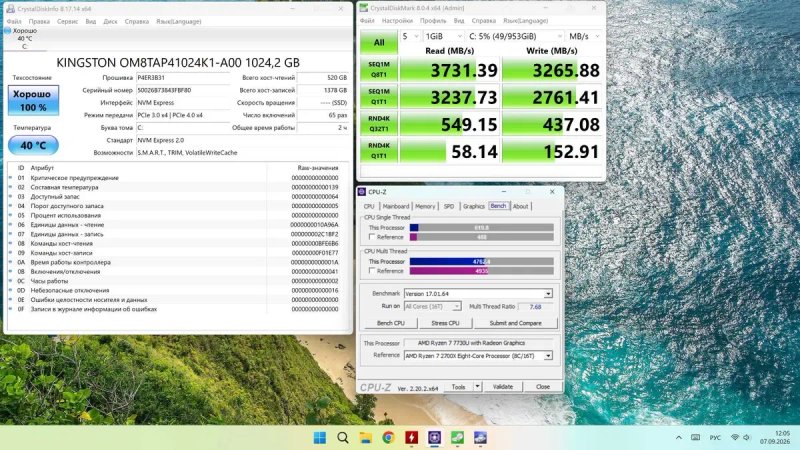800x450 pixels.
Task: Click the Хорошо 100 % health status button
Action: click(x=33, y=101)
